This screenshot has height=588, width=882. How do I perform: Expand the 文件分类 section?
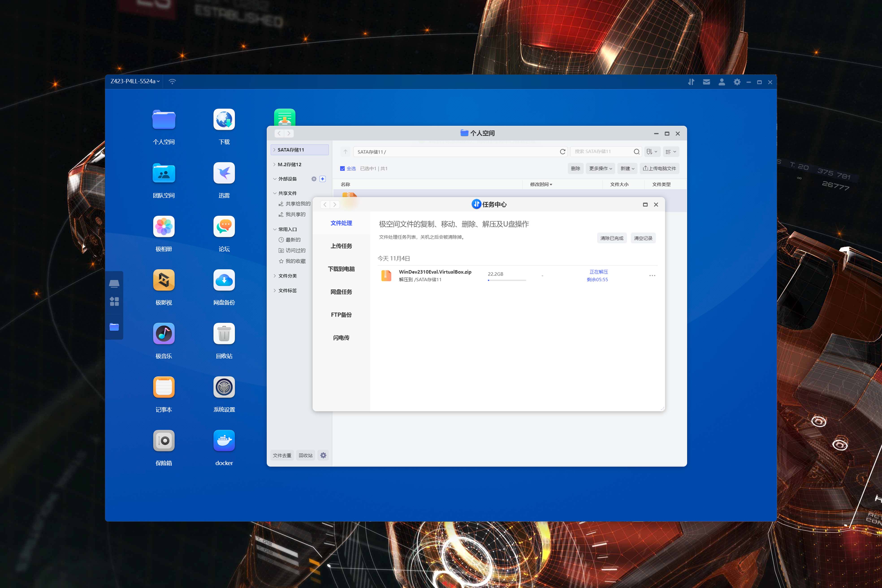pyautogui.click(x=275, y=276)
